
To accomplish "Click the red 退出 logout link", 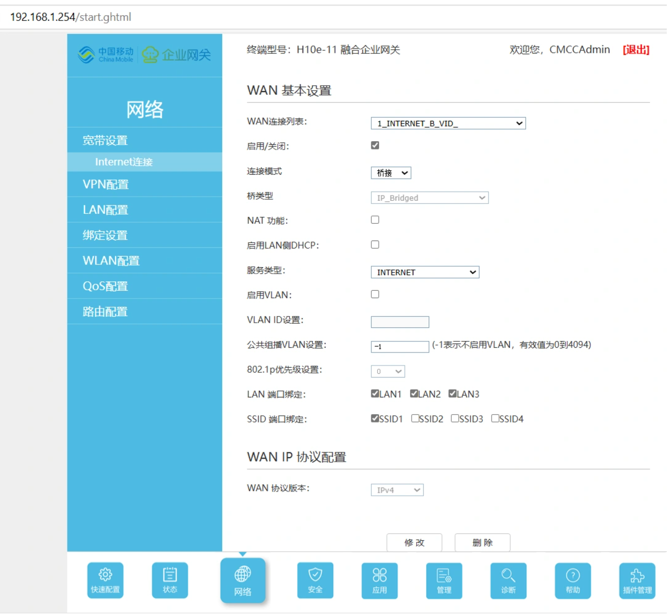I will [x=636, y=50].
